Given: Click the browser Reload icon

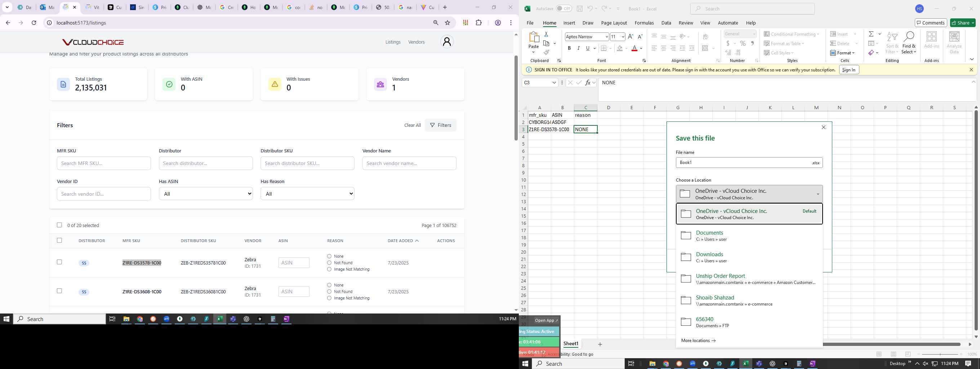Looking at the screenshot, I should point(34,23).
